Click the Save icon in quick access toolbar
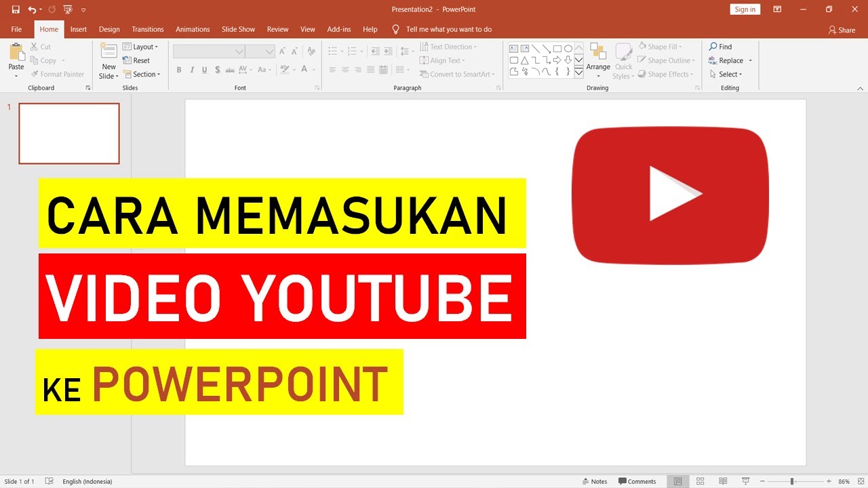868x488 pixels. coord(16,9)
